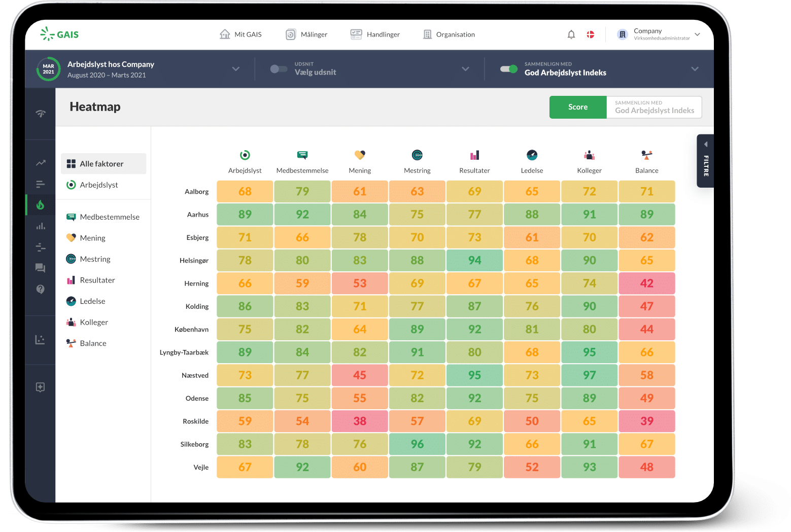The width and height of the screenshot is (791, 532).
Task: Open the bar chart sidebar icon
Action: point(41,226)
